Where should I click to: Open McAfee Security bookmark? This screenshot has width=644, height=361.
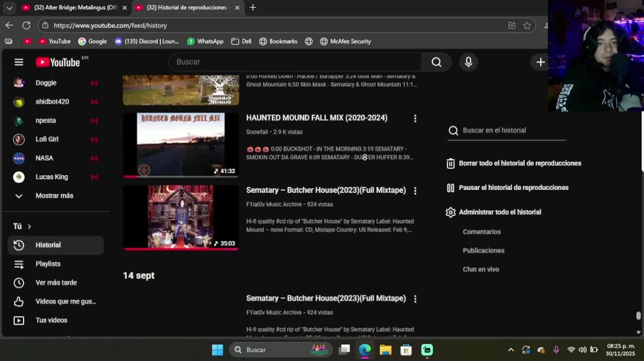point(345,41)
